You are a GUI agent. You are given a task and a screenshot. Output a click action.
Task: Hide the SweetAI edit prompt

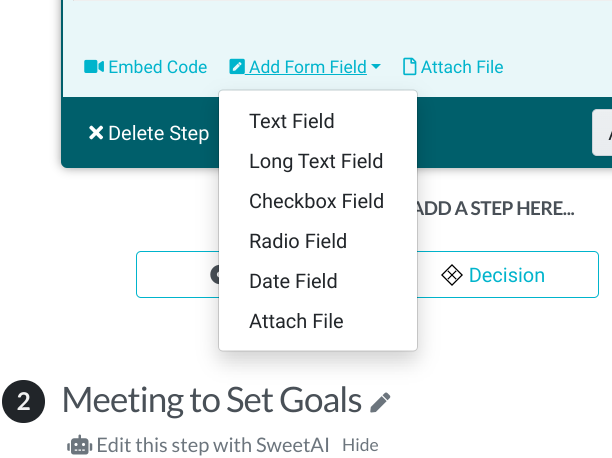coord(360,445)
